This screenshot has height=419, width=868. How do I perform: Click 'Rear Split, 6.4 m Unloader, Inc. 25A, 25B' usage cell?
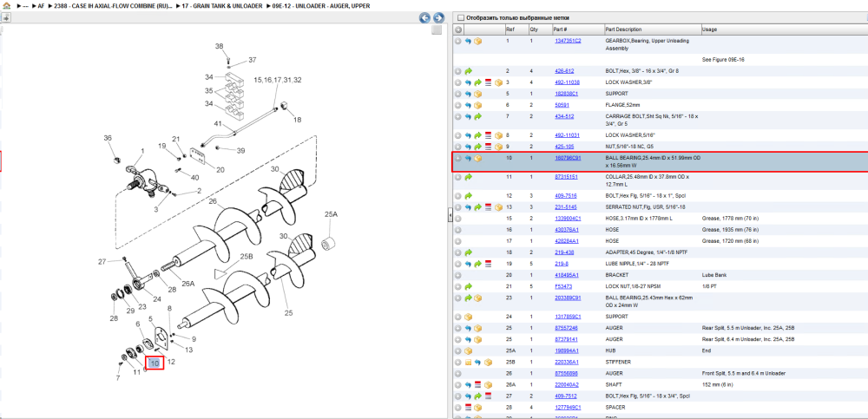coord(748,339)
